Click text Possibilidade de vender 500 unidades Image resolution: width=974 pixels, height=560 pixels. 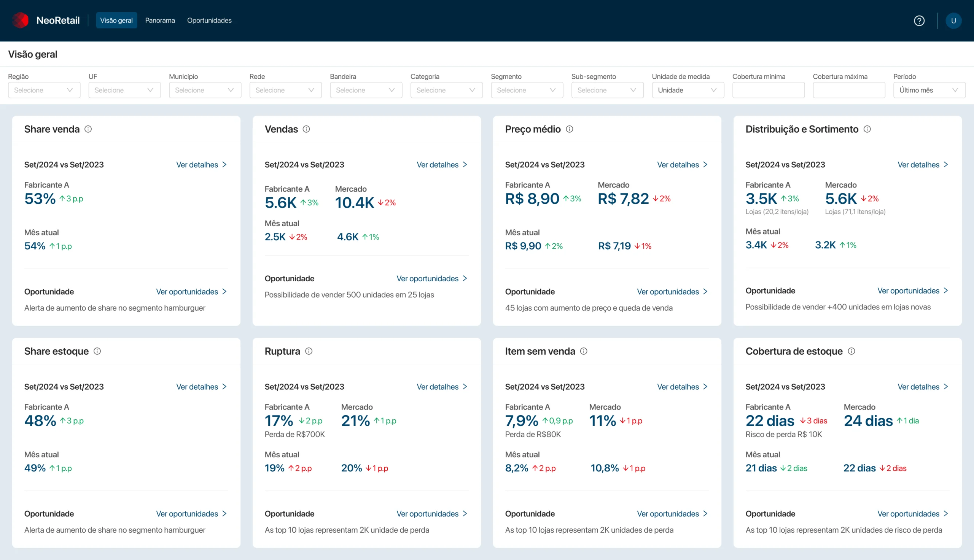click(349, 295)
